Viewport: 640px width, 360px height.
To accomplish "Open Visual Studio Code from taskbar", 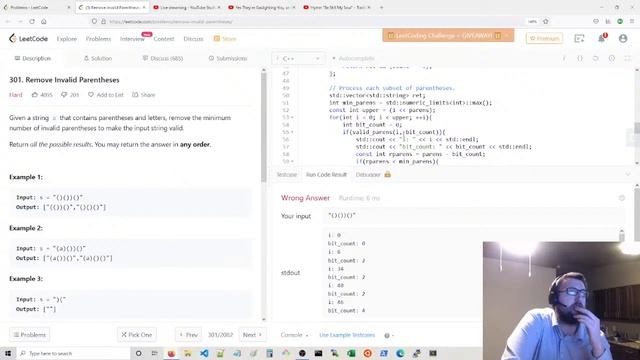I will 204,353.
